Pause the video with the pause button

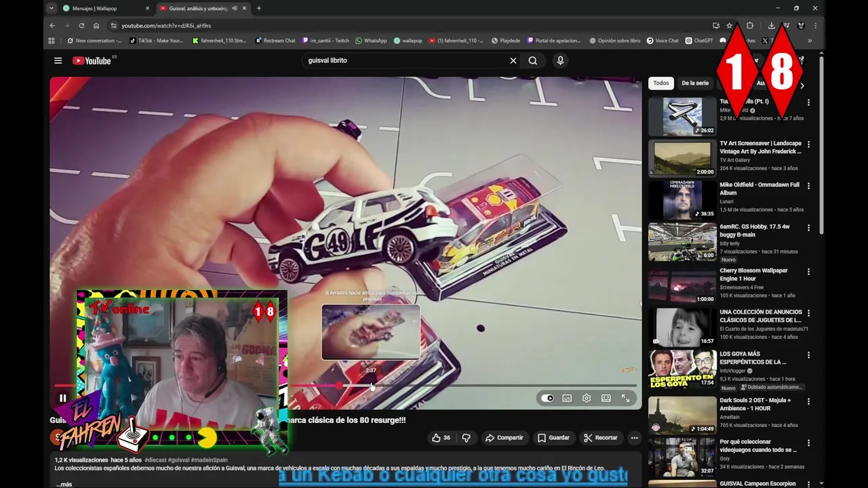pos(62,399)
